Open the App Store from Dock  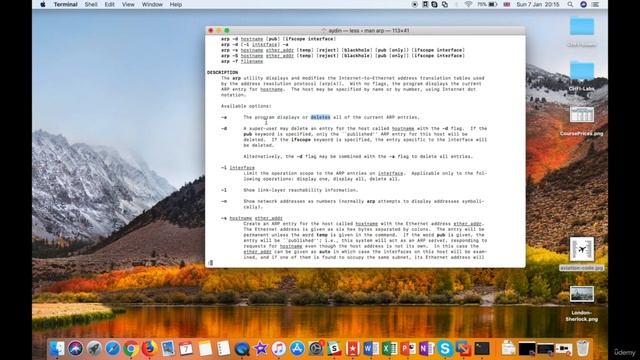click(297, 349)
